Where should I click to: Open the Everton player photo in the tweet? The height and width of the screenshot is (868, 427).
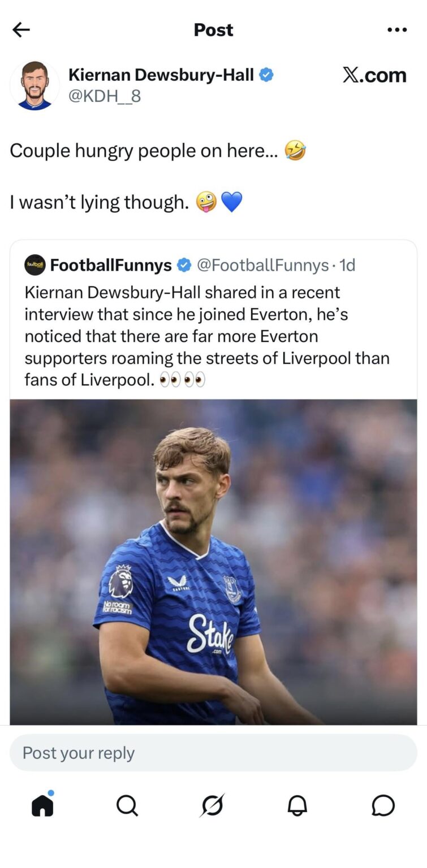[213, 565]
